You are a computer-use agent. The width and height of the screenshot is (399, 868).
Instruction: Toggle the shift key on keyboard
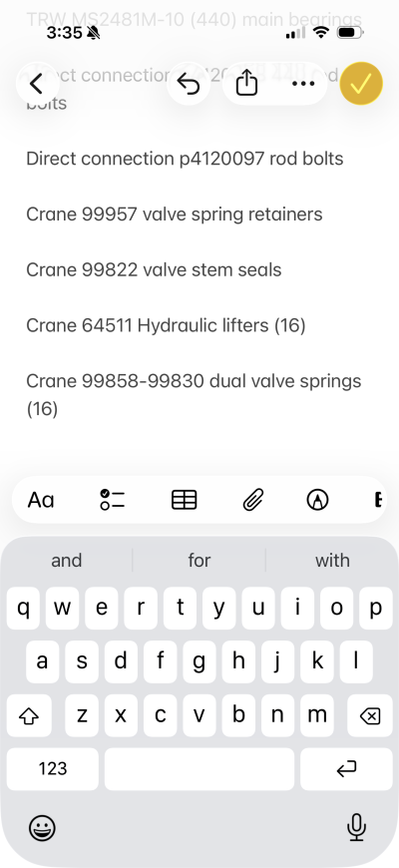tap(29, 716)
